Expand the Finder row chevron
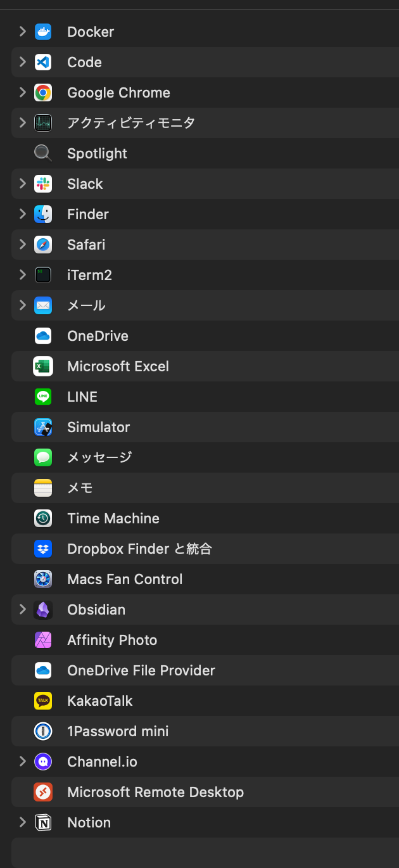 point(22,214)
